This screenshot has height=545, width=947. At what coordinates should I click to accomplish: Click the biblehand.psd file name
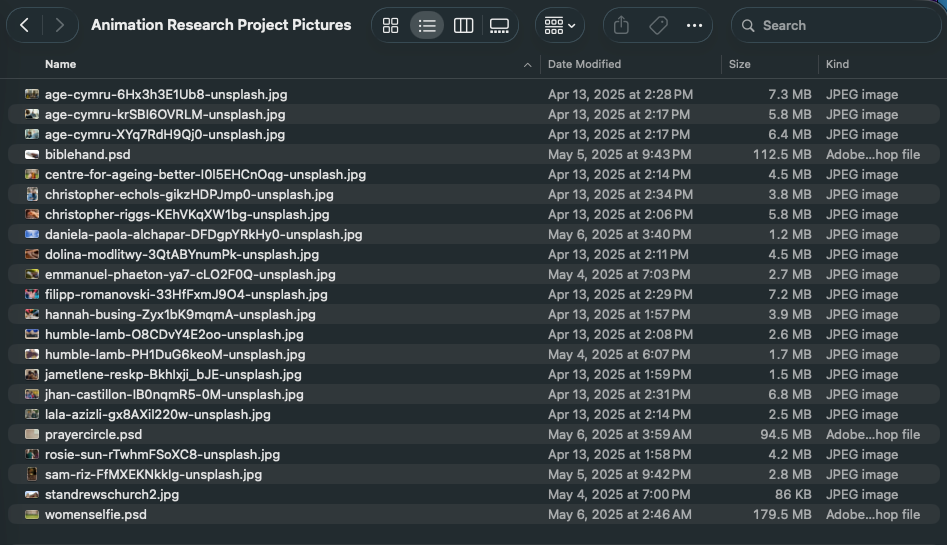click(88, 154)
